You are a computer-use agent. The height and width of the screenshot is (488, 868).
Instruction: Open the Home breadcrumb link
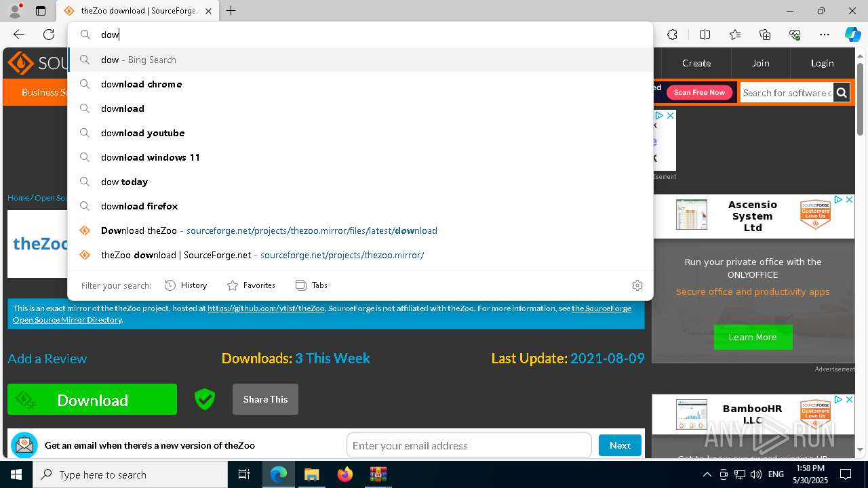pos(18,198)
